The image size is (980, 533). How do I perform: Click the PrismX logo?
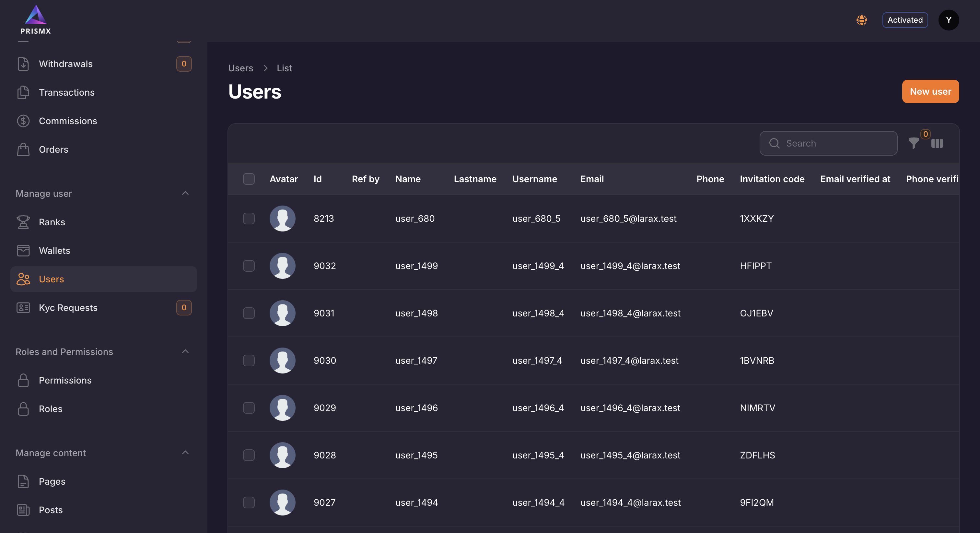click(36, 20)
